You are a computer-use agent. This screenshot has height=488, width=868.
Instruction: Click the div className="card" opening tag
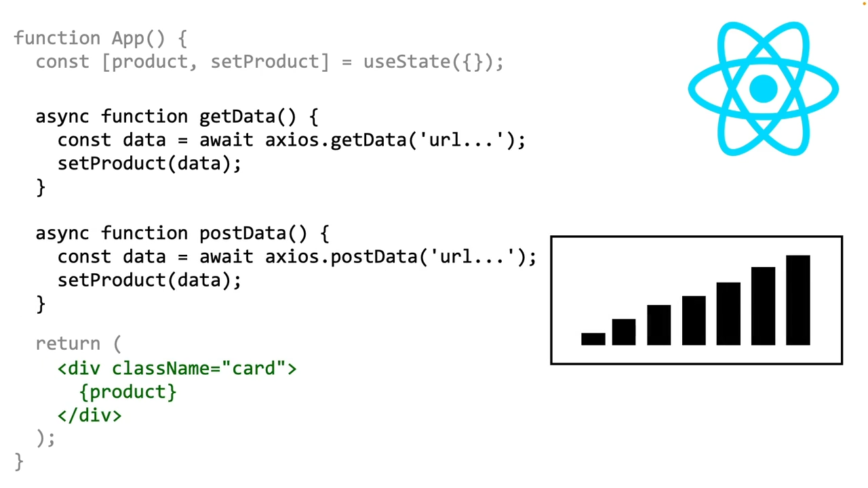point(177,369)
